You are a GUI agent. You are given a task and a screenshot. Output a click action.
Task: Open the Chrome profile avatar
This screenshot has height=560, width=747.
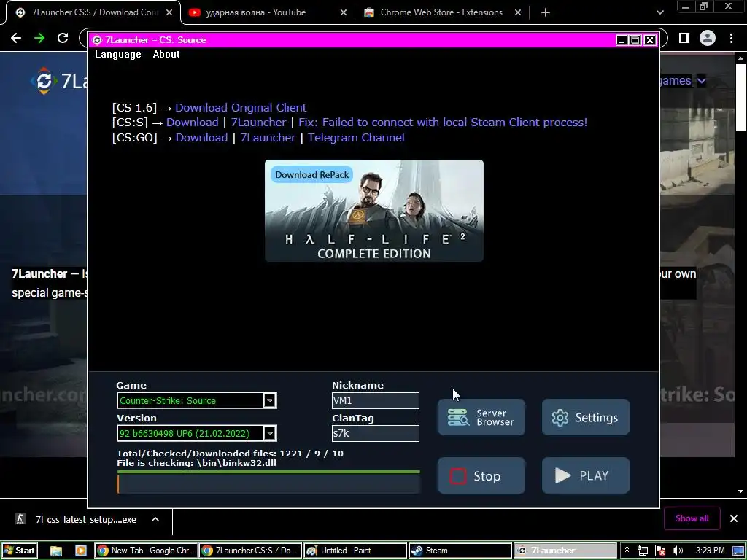pyautogui.click(x=708, y=38)
